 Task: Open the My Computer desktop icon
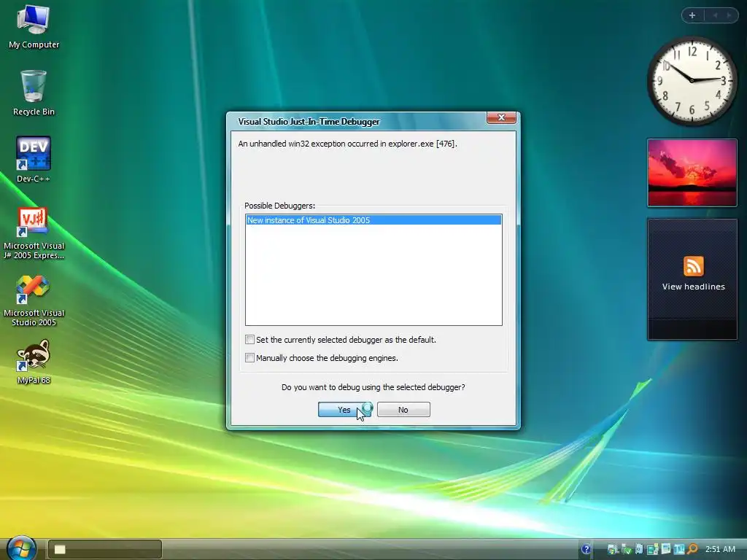click(34, 27)
